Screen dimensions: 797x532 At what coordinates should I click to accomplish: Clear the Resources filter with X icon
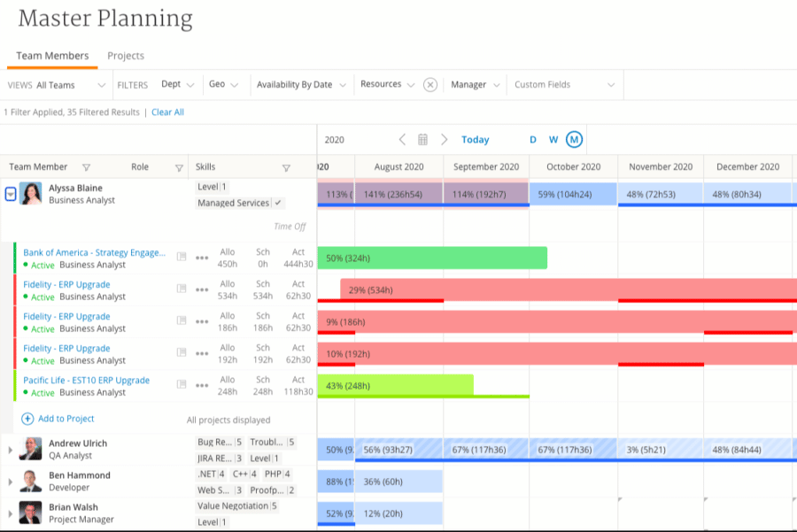(430, 85)
